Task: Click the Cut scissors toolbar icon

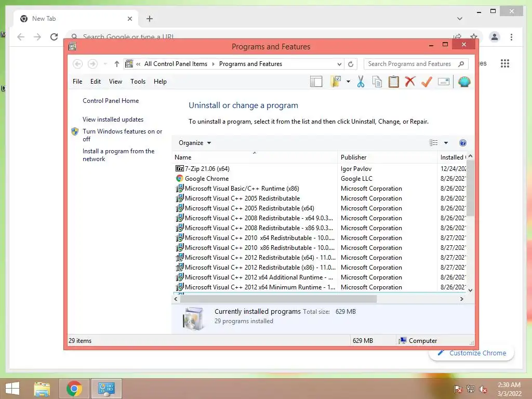Action: tap(361, 82)
